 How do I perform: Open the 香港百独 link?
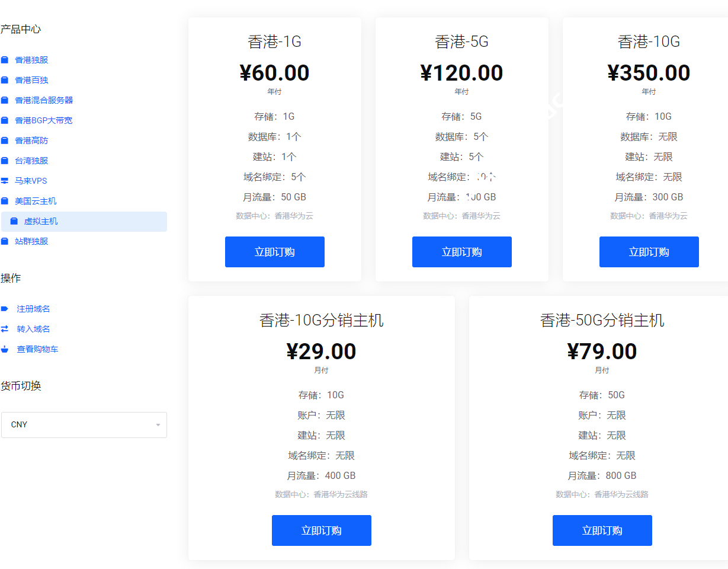[x=31, y=80]
